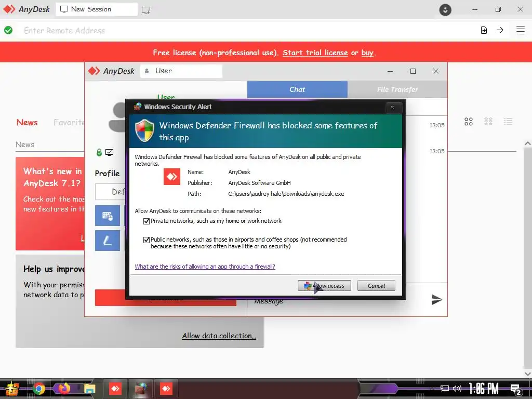Launch Chrome from the taskbar
Screen dimensions: 532x399
(38, 389)
